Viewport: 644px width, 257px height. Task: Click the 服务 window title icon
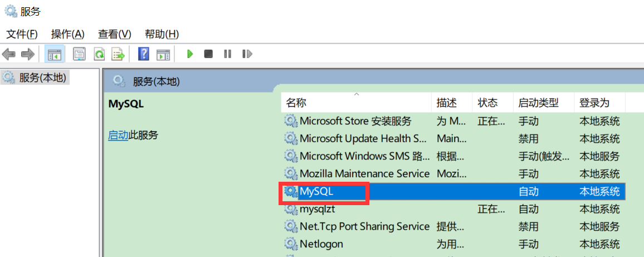10,11
